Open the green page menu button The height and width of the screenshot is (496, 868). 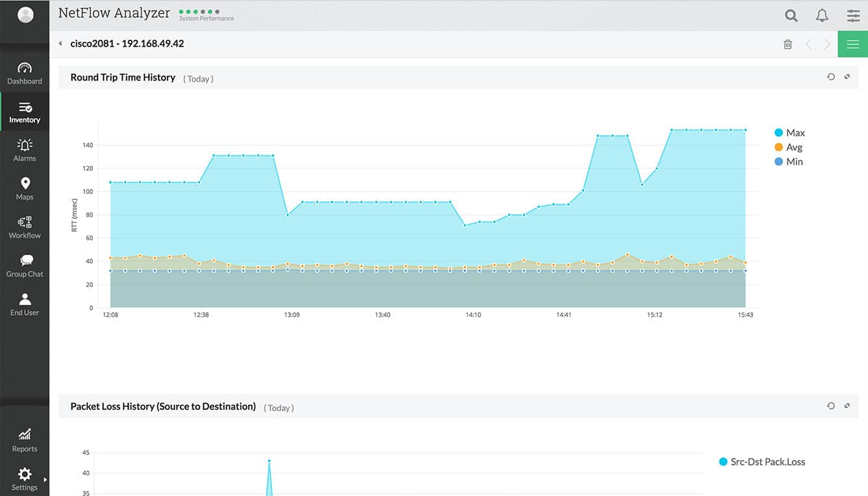point(852,43)
